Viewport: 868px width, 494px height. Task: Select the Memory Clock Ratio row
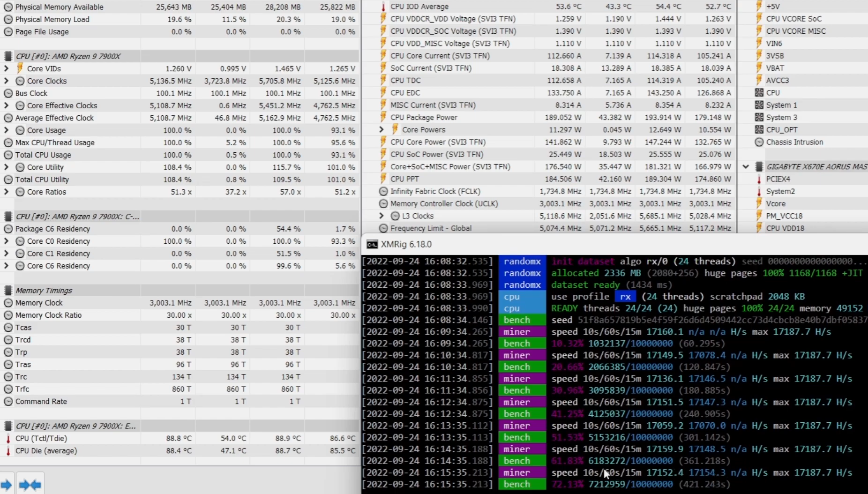180,315
